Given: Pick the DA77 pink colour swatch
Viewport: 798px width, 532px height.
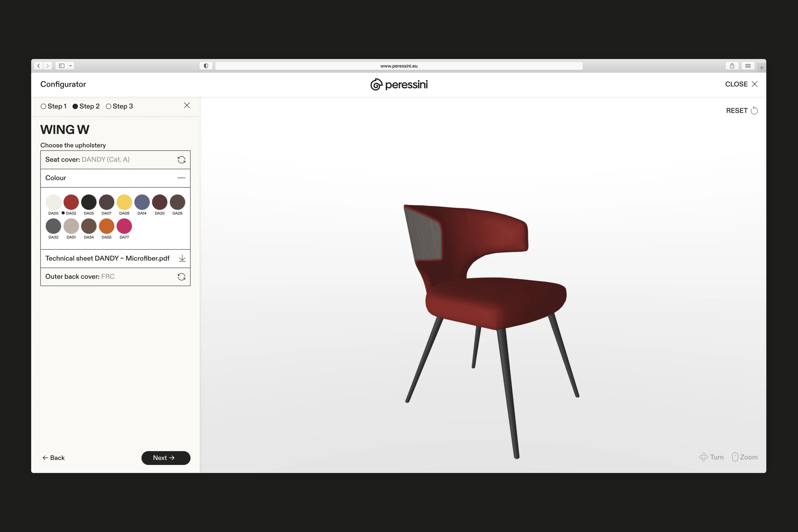Looking at the screenshot, I should coord(124,226).
